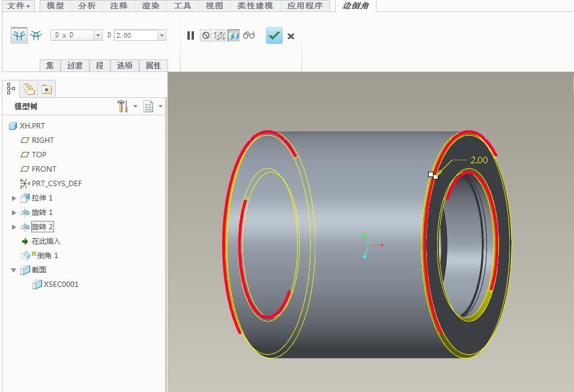
Task: Accept the chamfer with the green checkmark
Action: pyautogui.click(x=274, y=35)
